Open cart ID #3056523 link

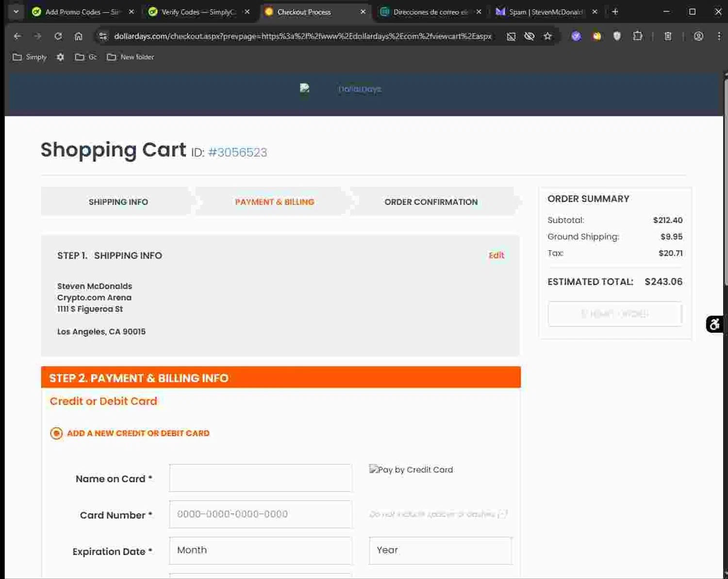tap(237, 153)
